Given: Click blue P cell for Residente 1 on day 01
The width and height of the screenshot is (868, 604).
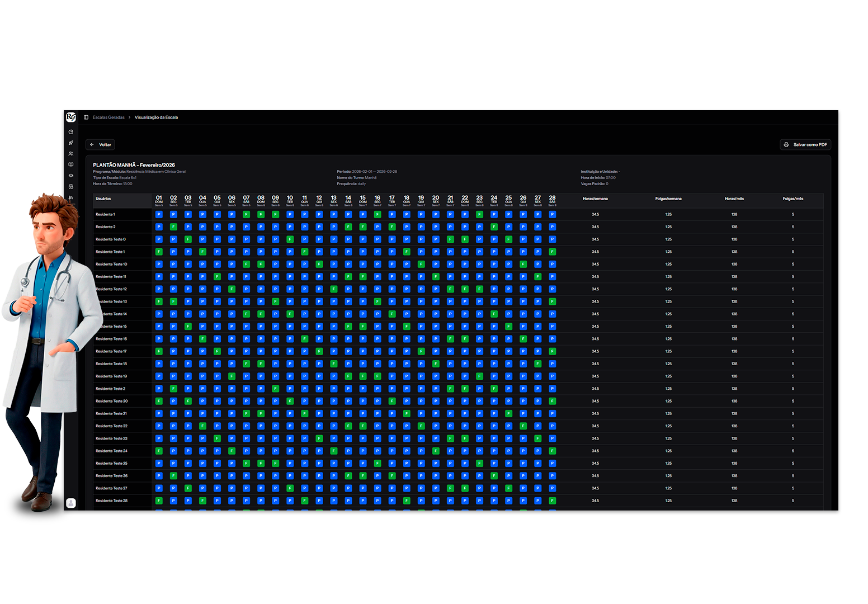Looking at the screenshot, I should click(159, 214).
